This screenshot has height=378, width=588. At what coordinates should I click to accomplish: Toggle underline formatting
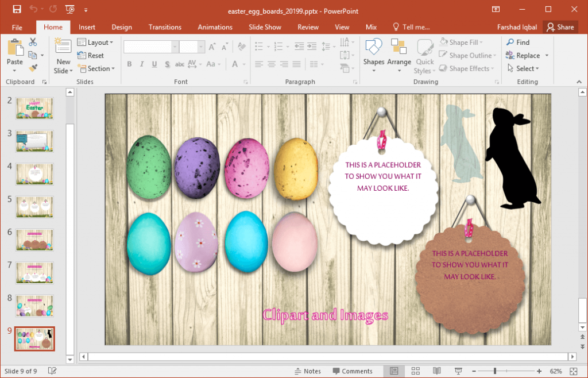[154, 64]
